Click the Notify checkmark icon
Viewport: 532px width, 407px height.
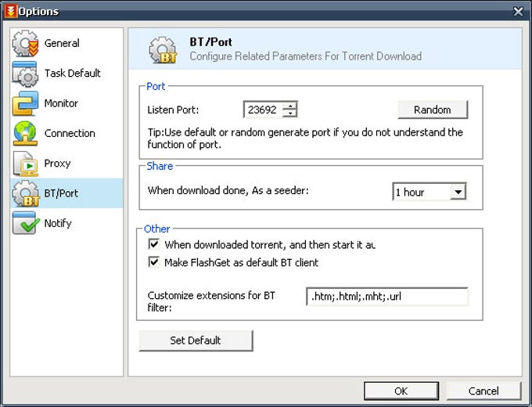26,223
